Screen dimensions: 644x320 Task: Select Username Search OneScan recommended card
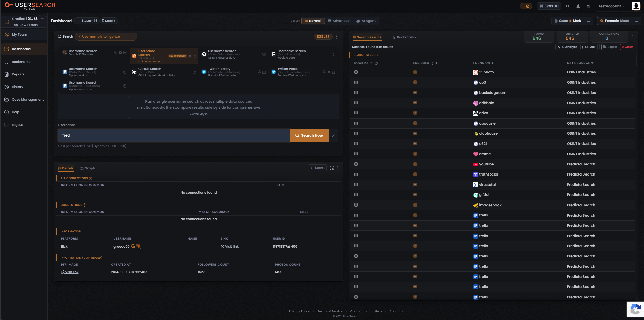pyautogui.click(x=164, y=56)
